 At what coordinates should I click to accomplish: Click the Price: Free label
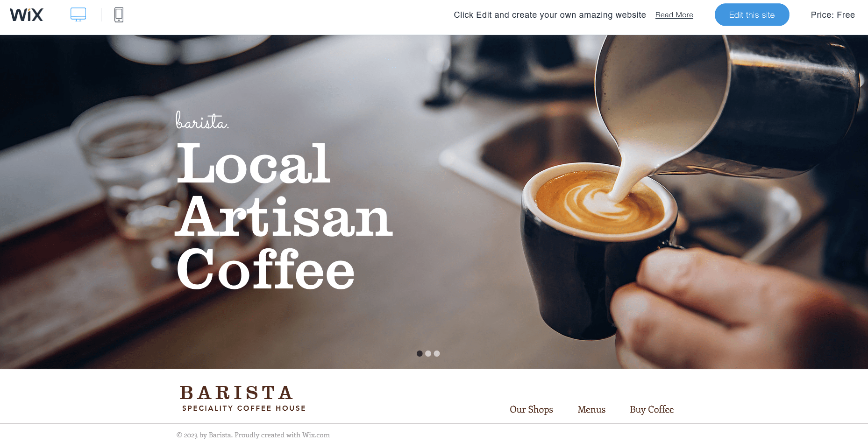click(x=832, y=15)
